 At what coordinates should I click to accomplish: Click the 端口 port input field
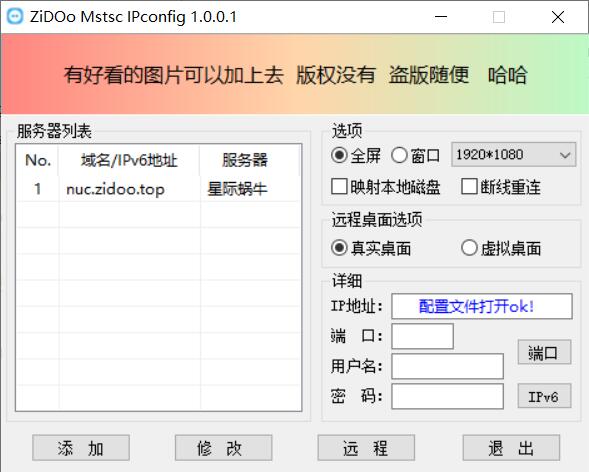click(x=422, y=336)
